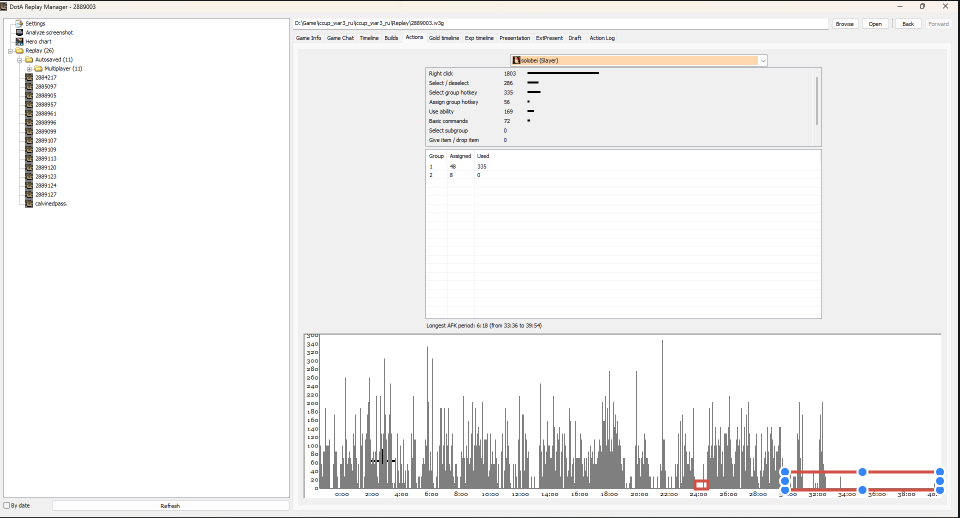Click the Browse button
960x518 pixels.
[x=844, y=24]
